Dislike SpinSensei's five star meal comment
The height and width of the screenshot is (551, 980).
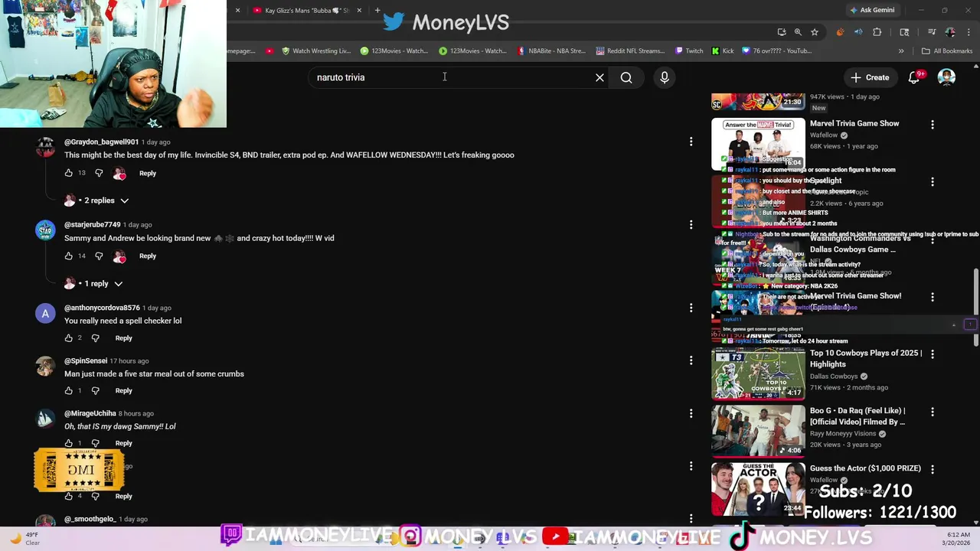[x=96, y=390]
